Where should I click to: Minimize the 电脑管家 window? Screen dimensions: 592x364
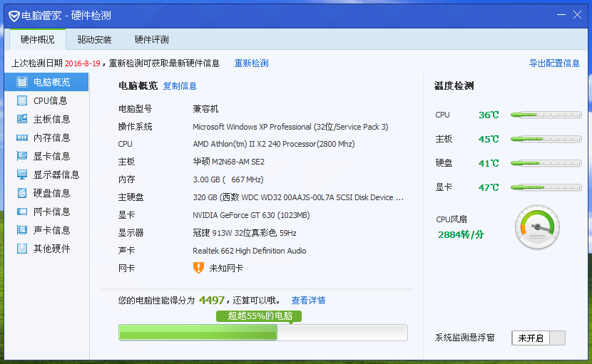[561, 15]
